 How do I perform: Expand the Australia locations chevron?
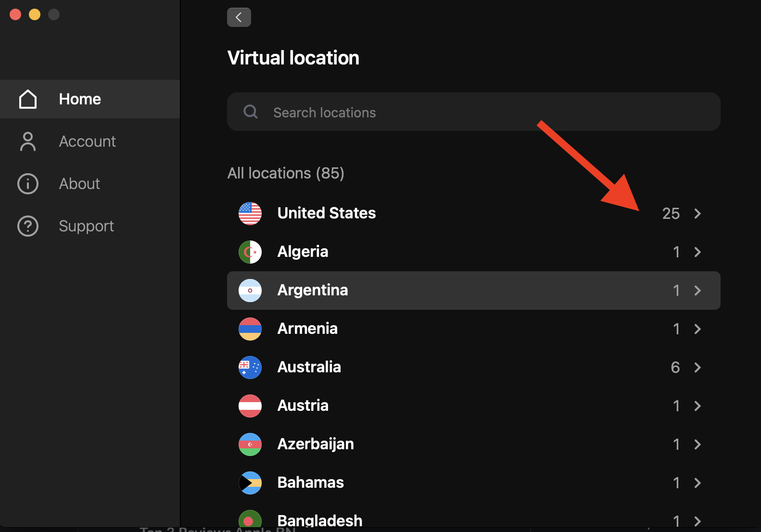(x=698, y=367)
